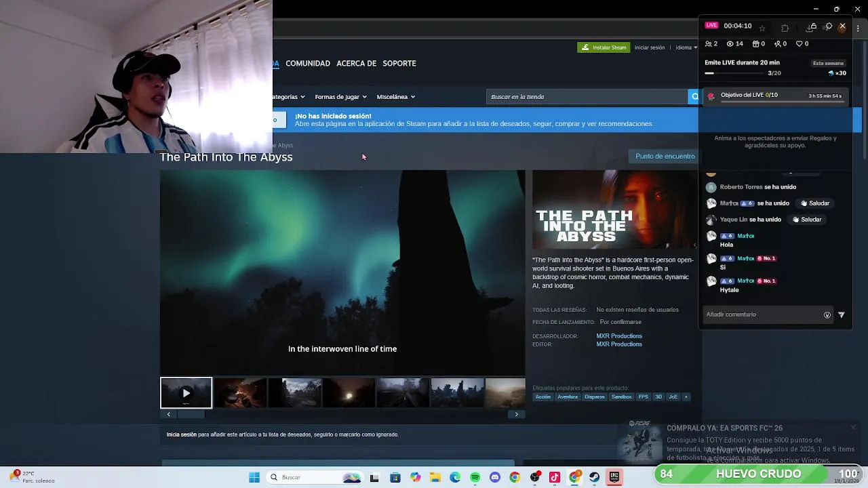Open Microsoft Store from the taskbar
This screenshot has width=868, height=488.
pyautogui.click(x=395, y=477)
